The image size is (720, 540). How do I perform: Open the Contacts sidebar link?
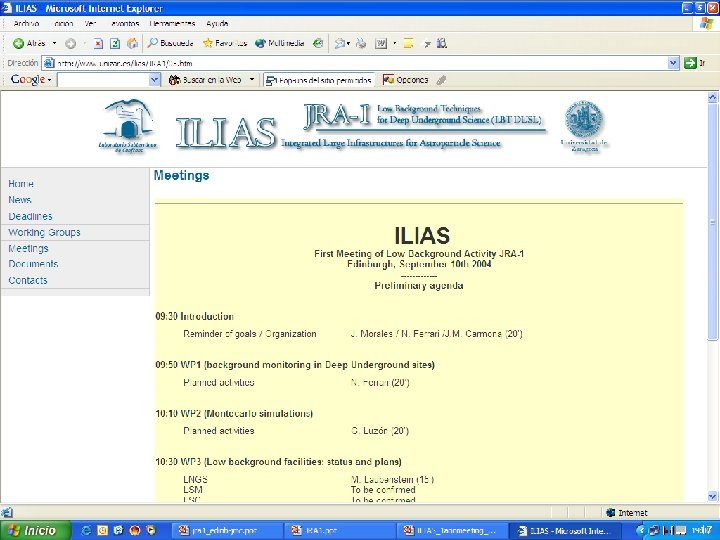[28, 280]
